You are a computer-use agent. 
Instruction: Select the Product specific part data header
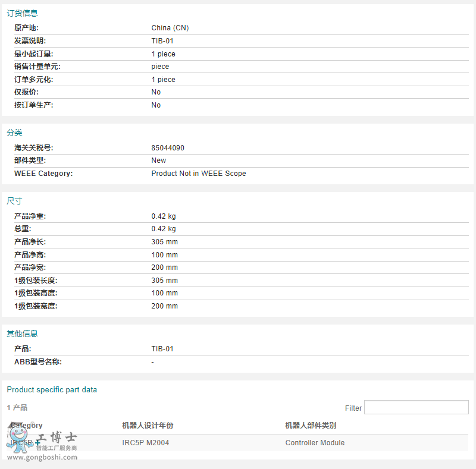(52, 389)
